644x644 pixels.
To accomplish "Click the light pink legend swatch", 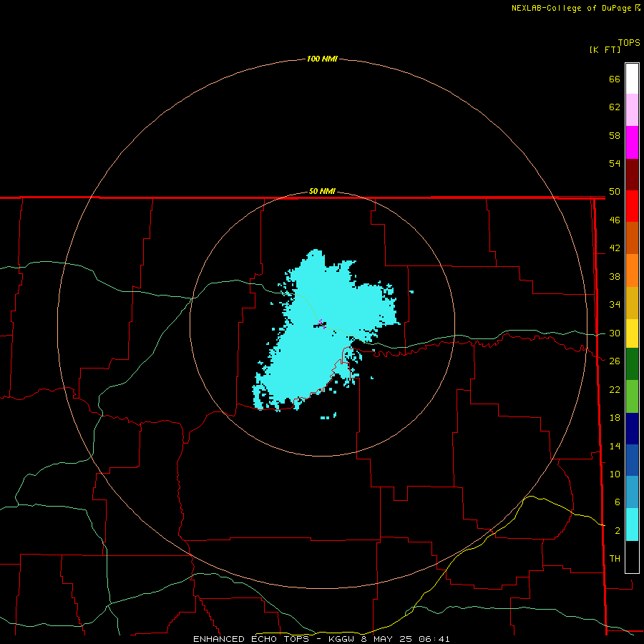I will (632, 110).
